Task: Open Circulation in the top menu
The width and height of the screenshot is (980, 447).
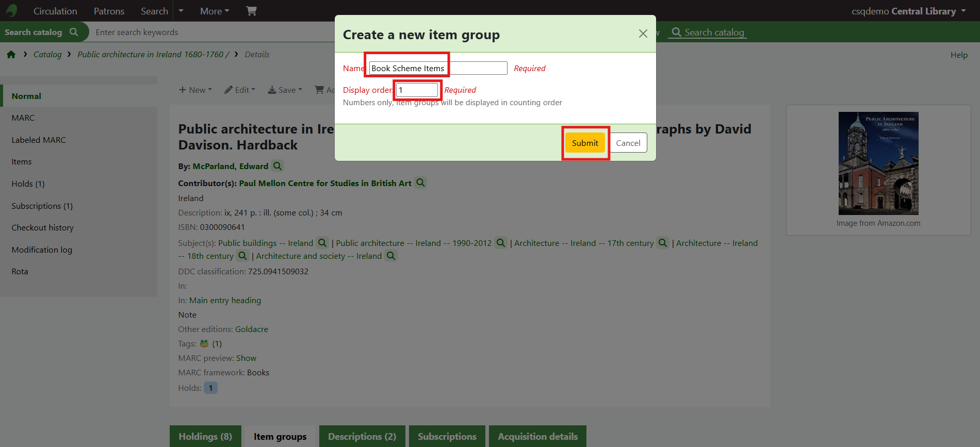Action: pyautogui.click(x=55, y=11)
